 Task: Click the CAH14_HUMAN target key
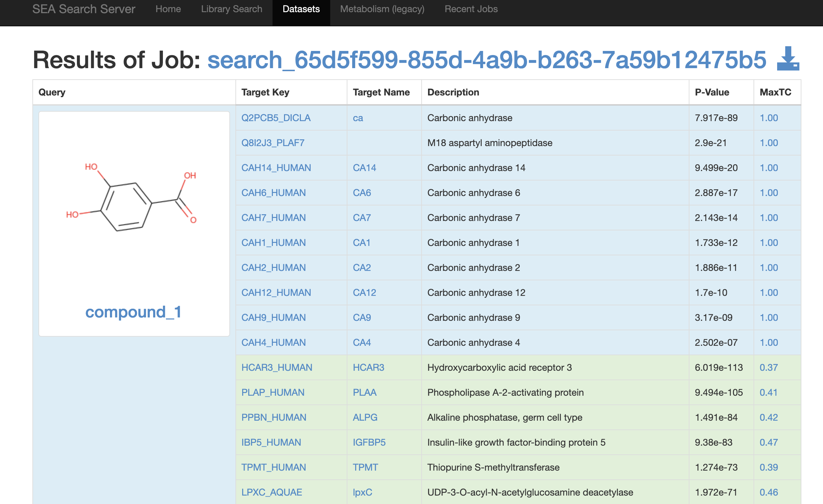(x=276, y=168)
